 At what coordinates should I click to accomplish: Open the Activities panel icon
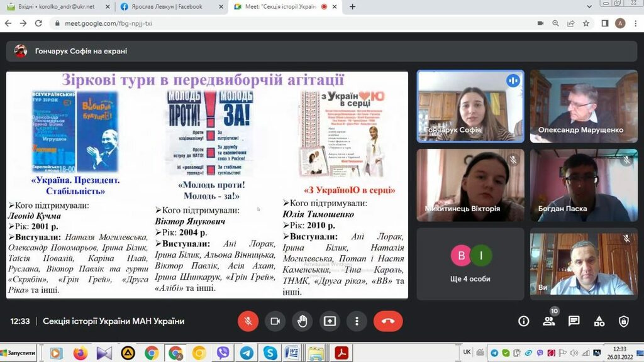coord(599,321)
